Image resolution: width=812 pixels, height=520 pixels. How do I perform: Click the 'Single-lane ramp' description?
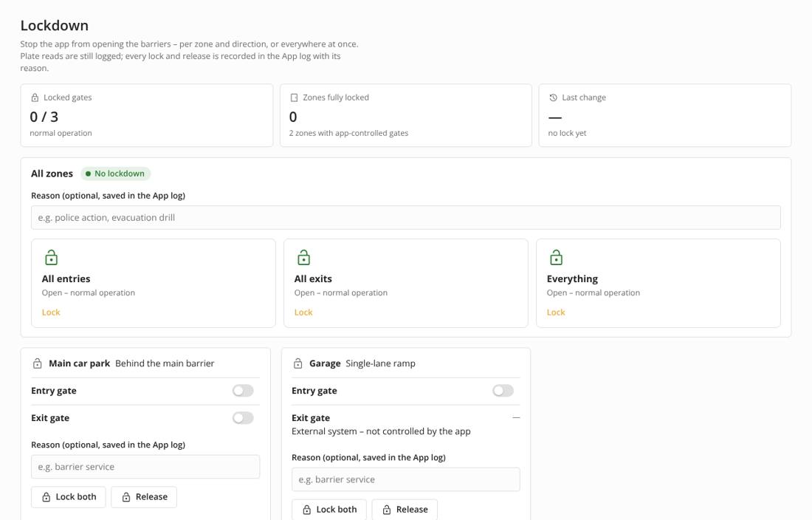tap(381, 363)
